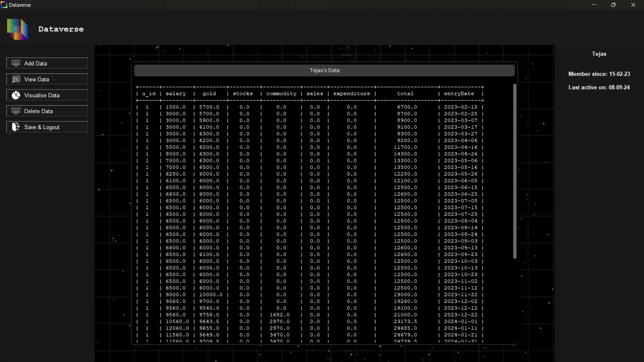Click the data table vertical scrollbar
This screenshot has width=644, height=362.
(x=515, y=171)
